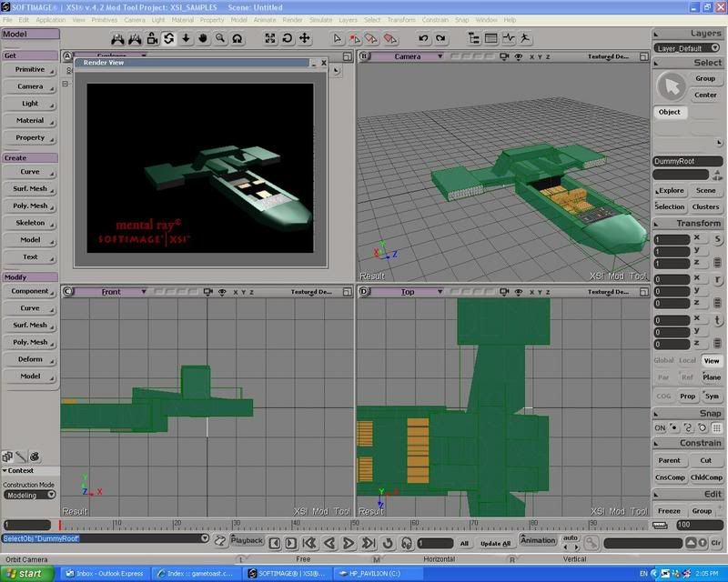Select the orbit camera tool icon

[169, 38]
